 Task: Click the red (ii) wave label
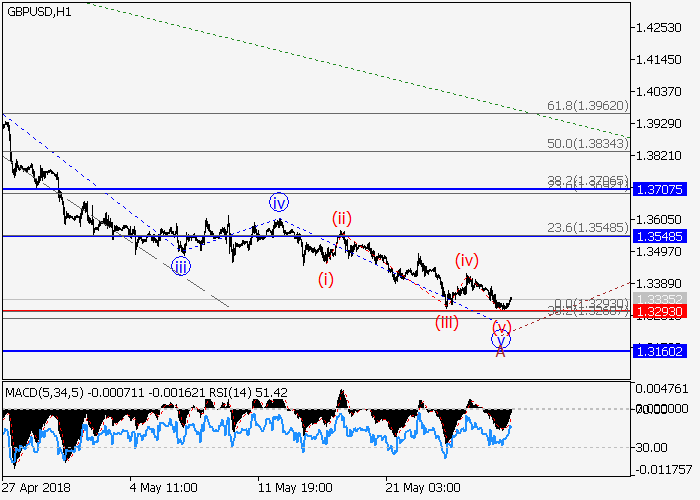(342, 218)
